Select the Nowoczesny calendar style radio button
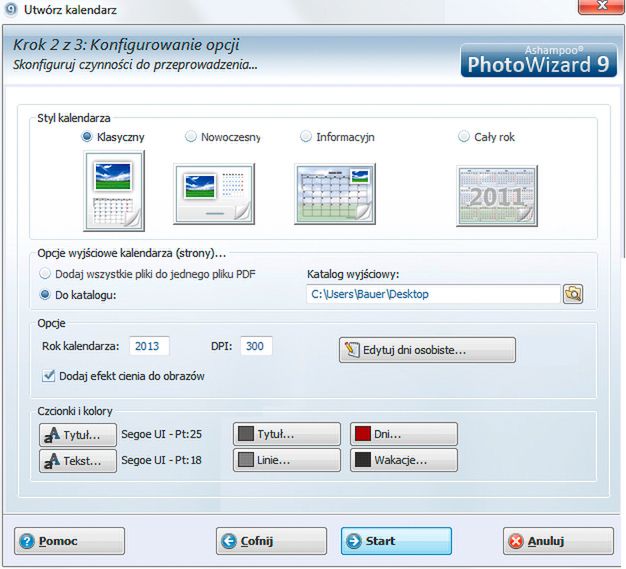This screenshot has height=569, width=626. coord(191,137)
